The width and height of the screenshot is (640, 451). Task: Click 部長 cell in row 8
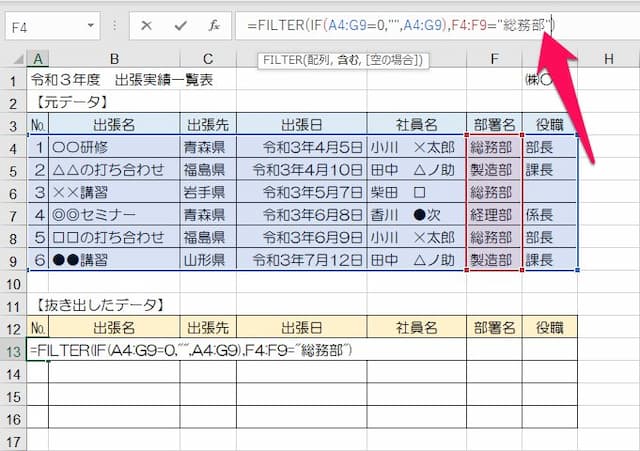pos(550,238)
